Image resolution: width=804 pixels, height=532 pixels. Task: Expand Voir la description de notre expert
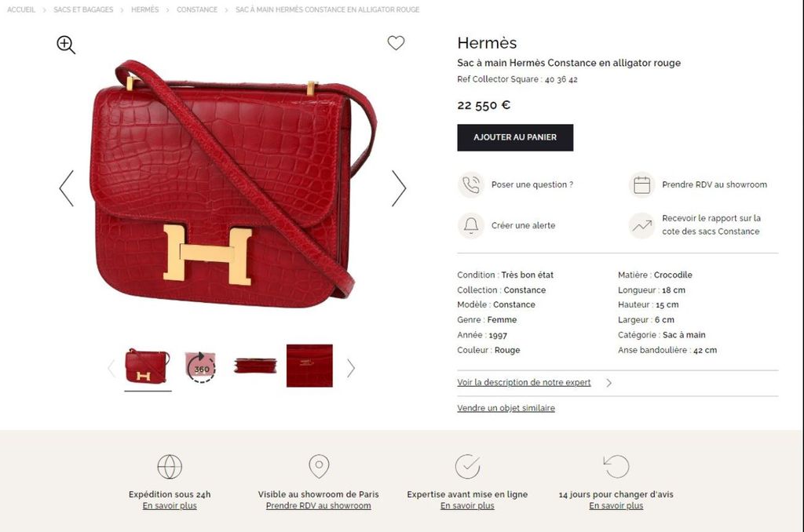524,382
